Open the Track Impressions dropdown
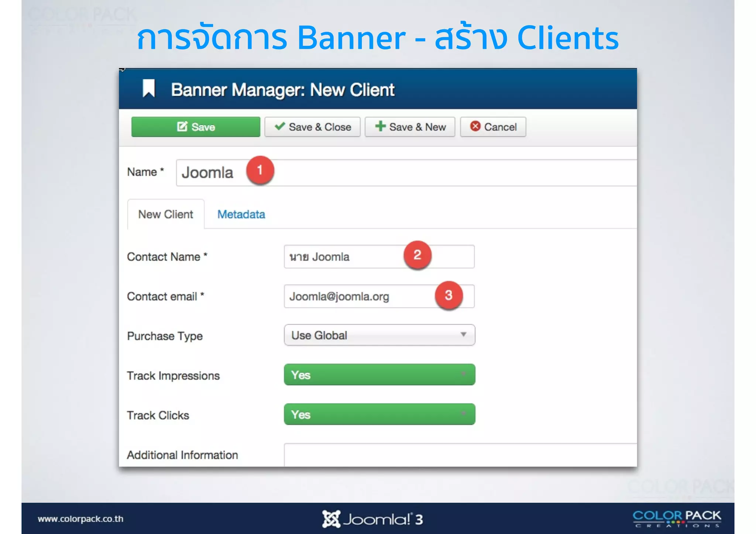Screen dimensions: 756x534 tap(379, 375)
